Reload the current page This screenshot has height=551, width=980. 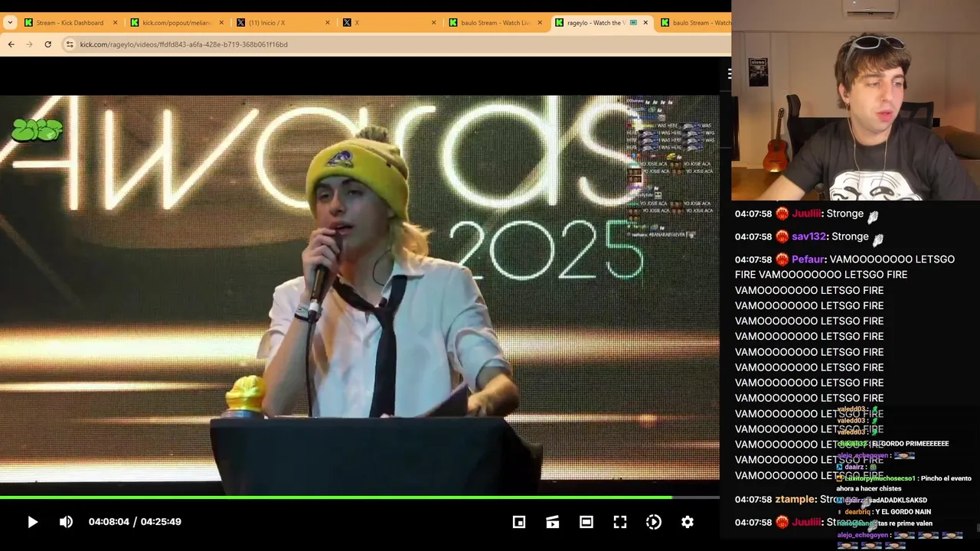pos(47,44)
